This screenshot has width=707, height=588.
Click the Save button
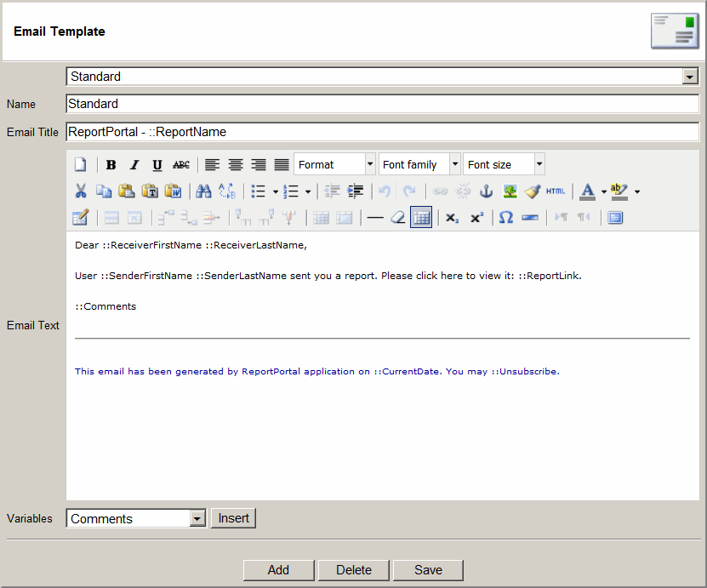click(x=428, y=570)
